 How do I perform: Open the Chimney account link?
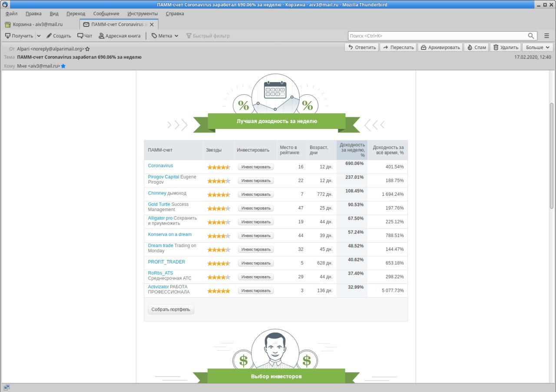(x=157, y=193)
